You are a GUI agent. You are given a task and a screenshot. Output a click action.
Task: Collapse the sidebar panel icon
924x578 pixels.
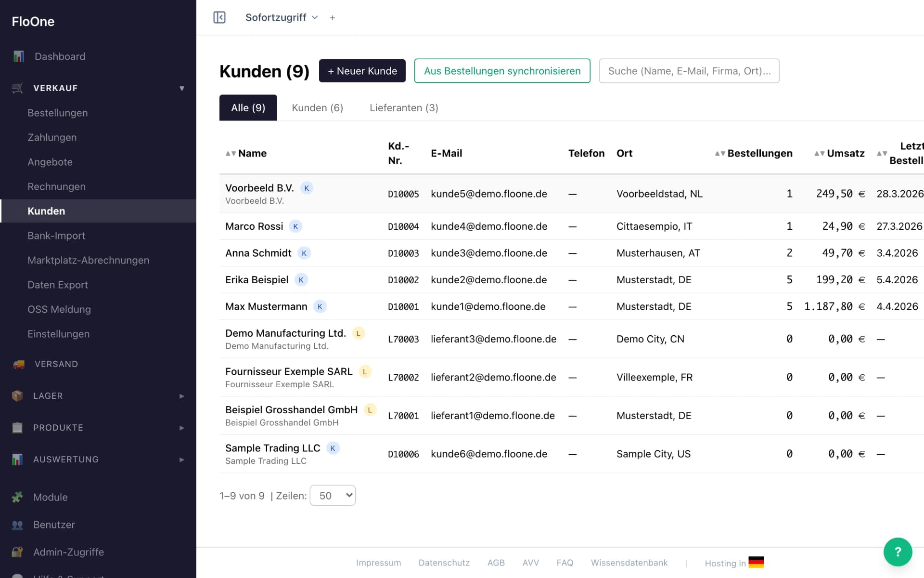[x=219, y=17]
